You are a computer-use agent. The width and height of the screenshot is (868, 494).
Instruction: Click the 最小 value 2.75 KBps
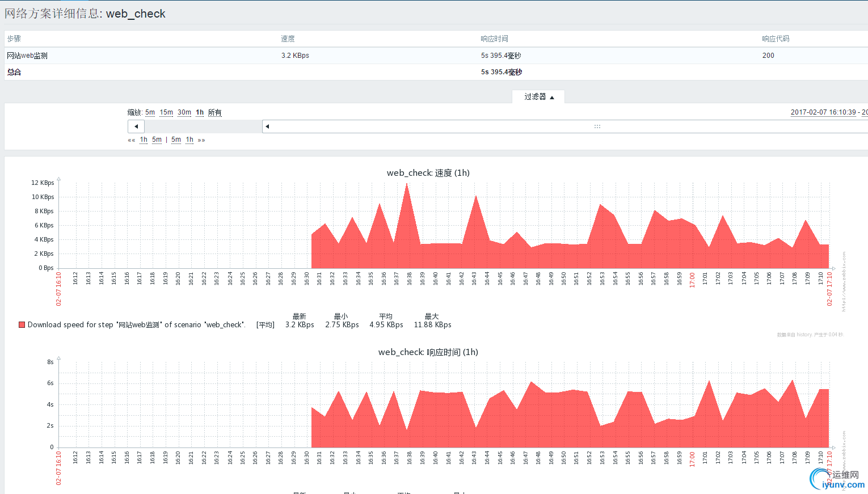342,325
